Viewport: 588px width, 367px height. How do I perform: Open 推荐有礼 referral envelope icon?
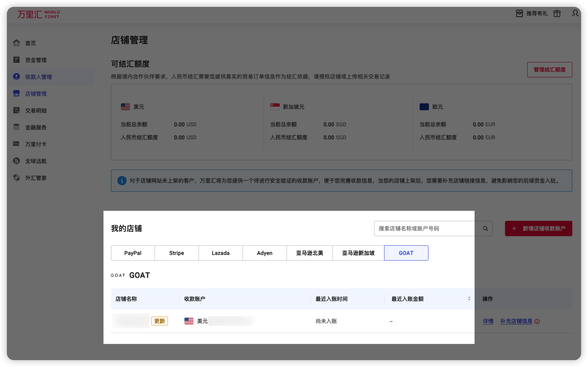pyautogui.click(x=519, y=14)
